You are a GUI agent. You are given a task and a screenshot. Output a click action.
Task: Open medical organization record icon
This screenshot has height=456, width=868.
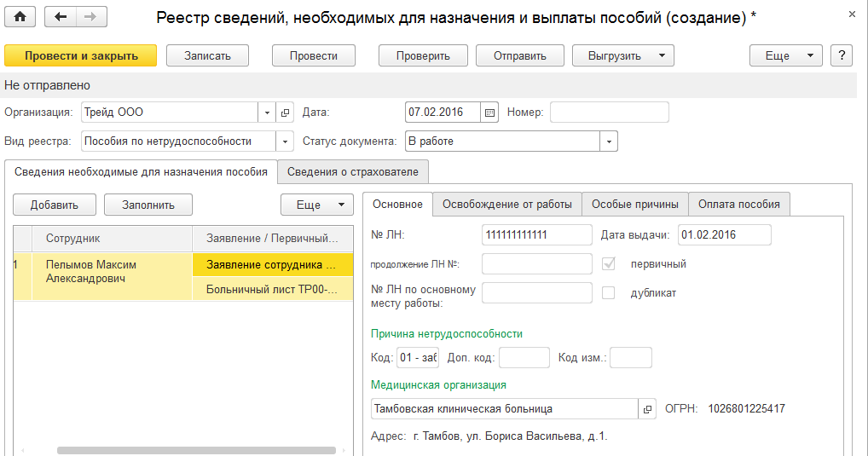648,409
